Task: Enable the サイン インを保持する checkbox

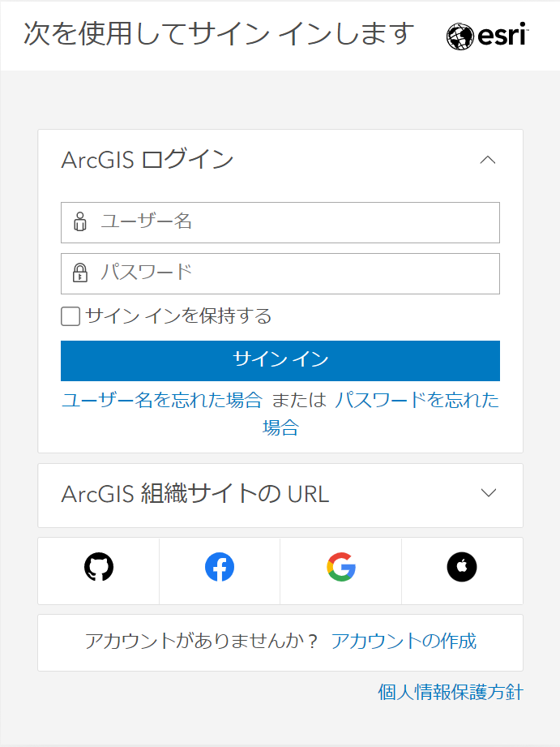Action: pos(71,316)
